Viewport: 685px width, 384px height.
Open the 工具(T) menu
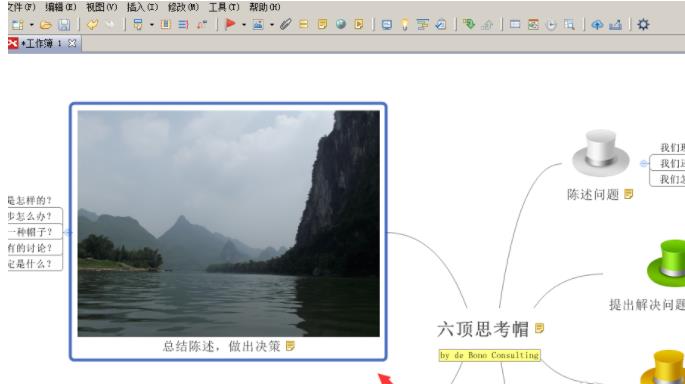[224, 7]
